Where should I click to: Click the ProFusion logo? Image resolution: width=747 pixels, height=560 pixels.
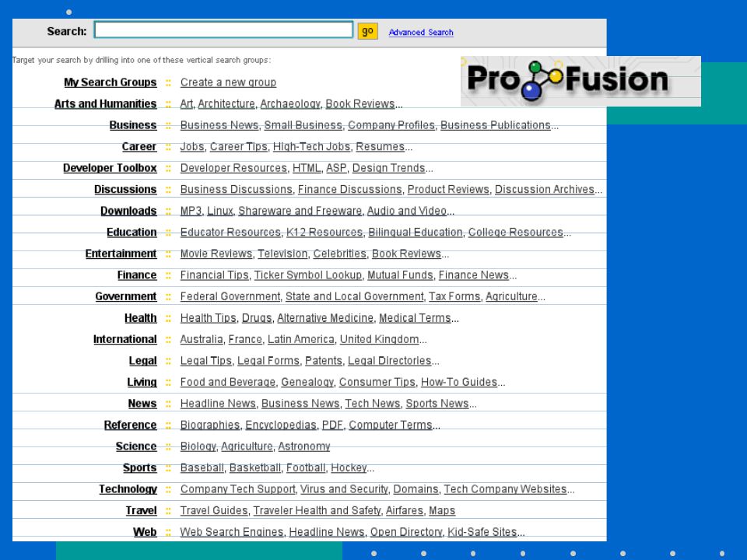[580, 81]
